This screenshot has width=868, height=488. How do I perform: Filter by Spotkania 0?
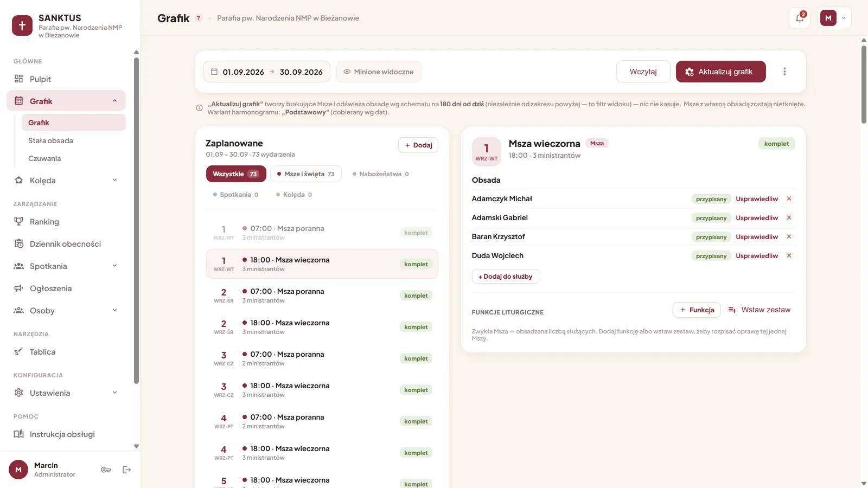[236, 195]
